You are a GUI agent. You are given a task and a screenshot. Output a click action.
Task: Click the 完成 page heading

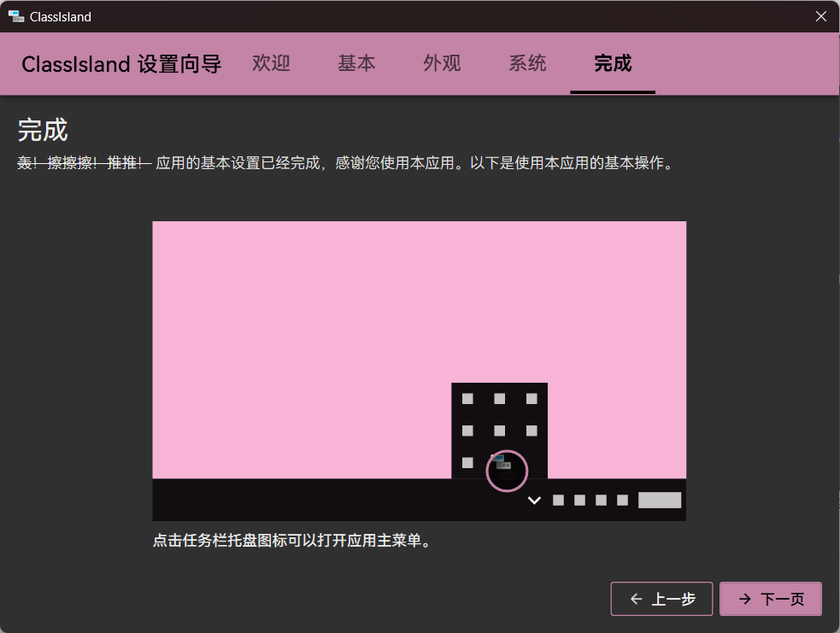tap(43, 130)
